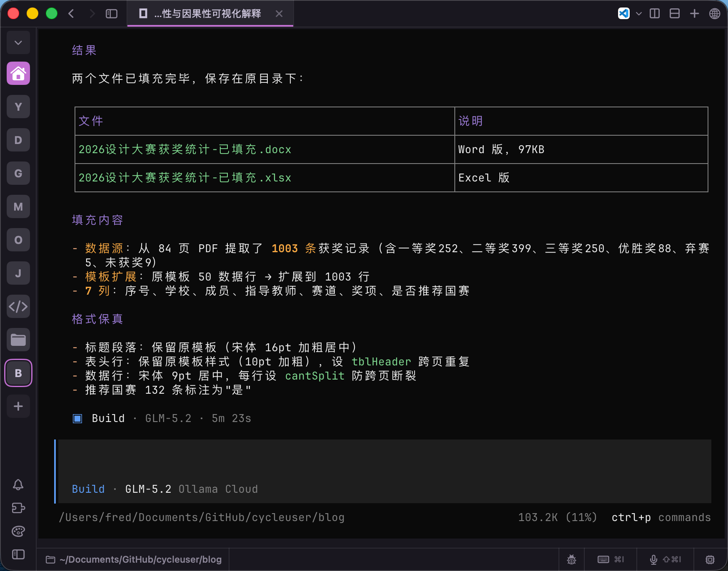The image size is (728, 571).
Task: Toggle the left sidebar panel button
Action: [112, 14]
